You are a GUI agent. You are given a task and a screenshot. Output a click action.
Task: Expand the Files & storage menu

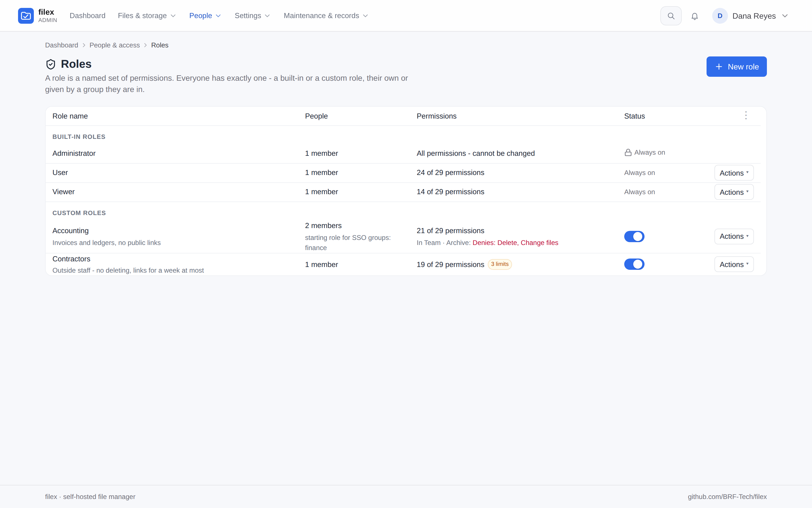click(147, 16)
